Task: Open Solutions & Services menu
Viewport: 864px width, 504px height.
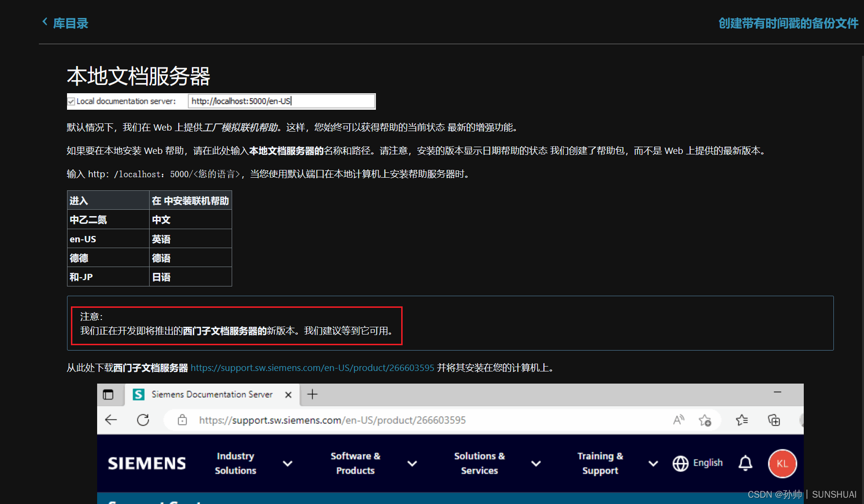Action: pyautogui.click(x=479, y=463)
